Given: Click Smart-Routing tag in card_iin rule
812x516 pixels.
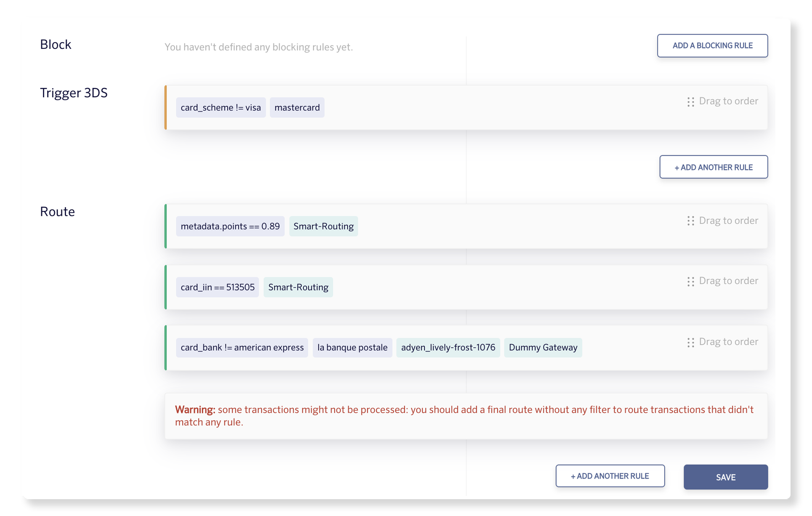Looking at the screenshot, I should click(x=298, y=287).
